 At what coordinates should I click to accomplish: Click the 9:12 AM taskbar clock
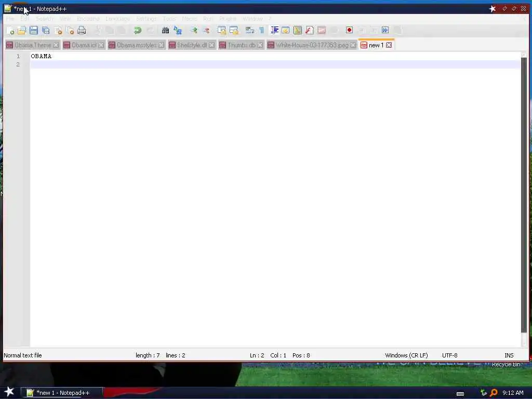[513, 393]
